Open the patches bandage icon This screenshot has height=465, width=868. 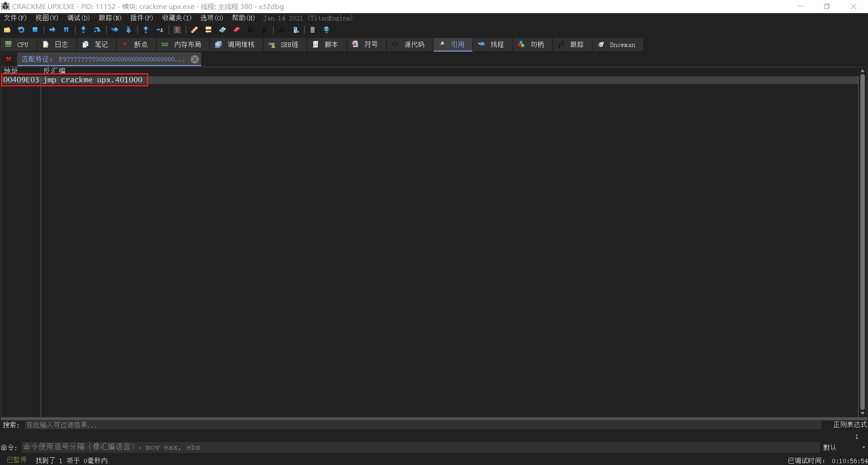194,30
